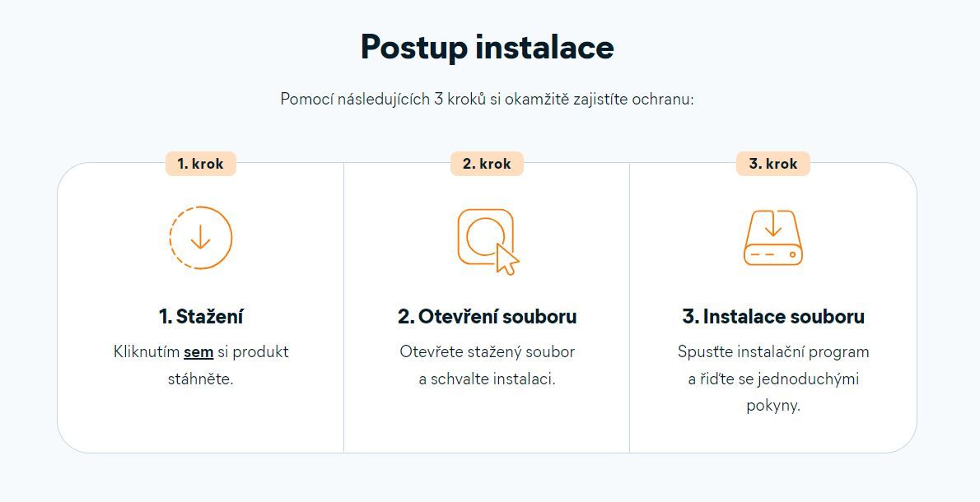Screen dimensions: 980x502
Task: Click the word "pokyny." in step three
Action: click(773, 406)
